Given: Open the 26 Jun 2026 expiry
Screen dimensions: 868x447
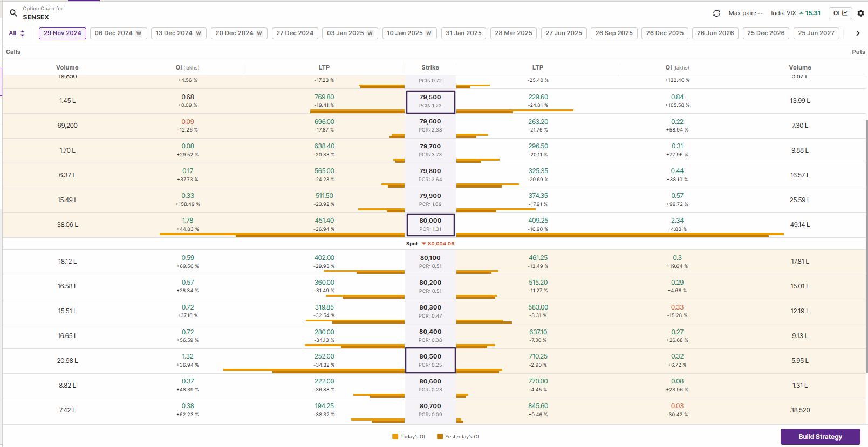Looking at the screenshot, I should coord(715,33).
